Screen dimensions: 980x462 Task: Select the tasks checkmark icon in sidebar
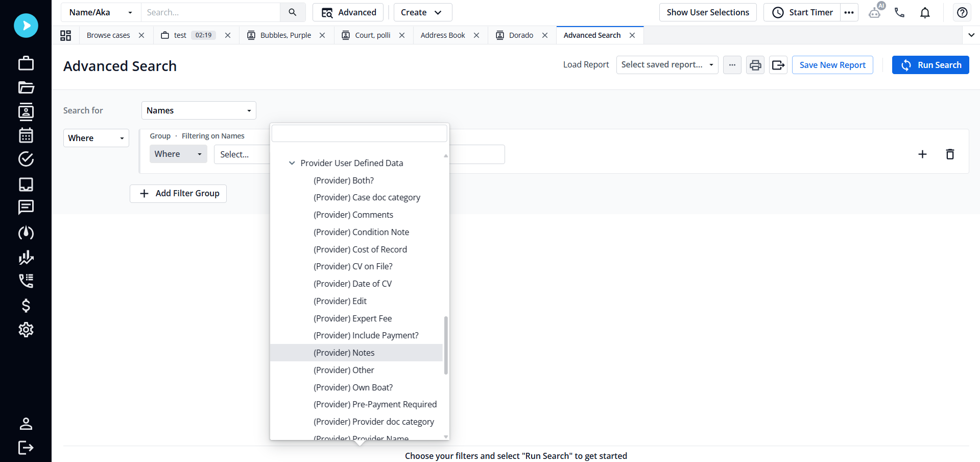click(x=26, y=159)
